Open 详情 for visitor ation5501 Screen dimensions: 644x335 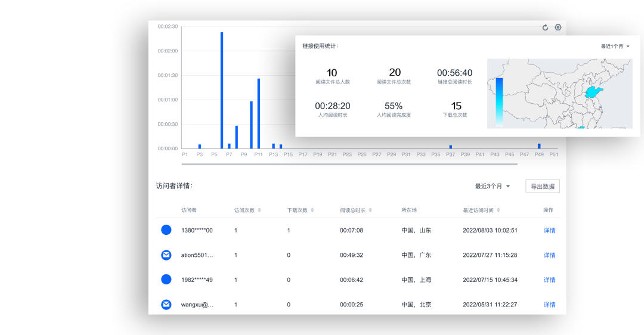(550, 255)
